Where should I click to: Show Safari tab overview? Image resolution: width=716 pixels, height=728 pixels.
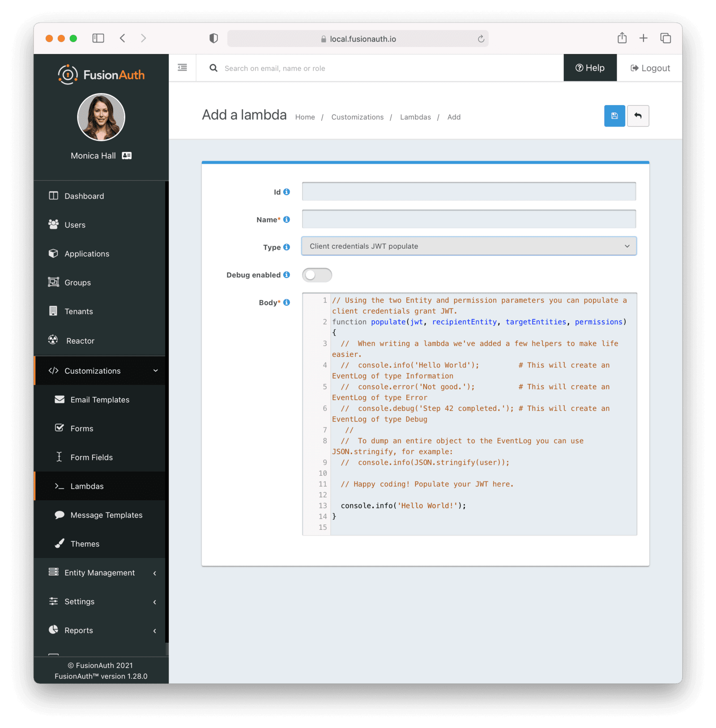(665, 38)
